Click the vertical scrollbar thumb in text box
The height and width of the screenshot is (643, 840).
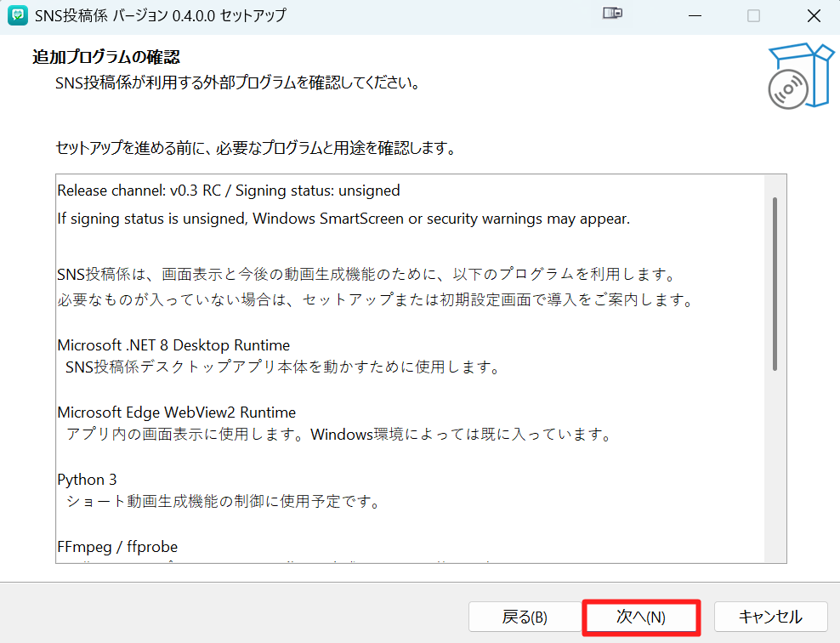[x=775, y=284]
